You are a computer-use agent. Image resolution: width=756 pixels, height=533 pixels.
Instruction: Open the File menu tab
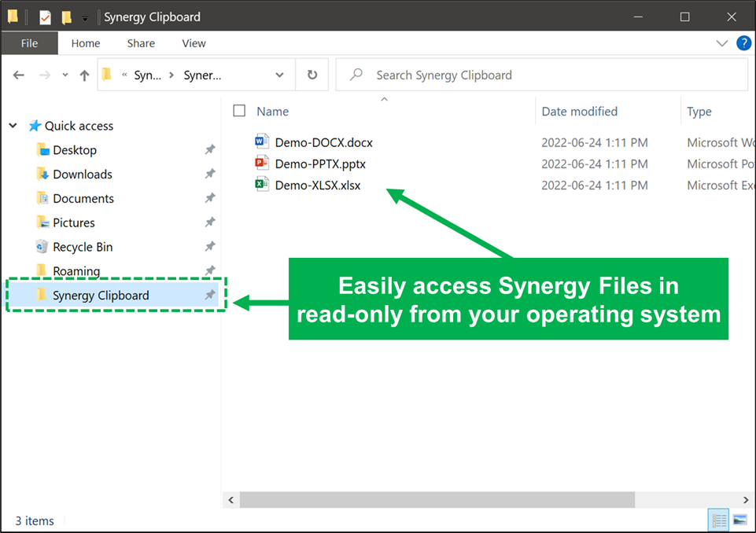29,43
